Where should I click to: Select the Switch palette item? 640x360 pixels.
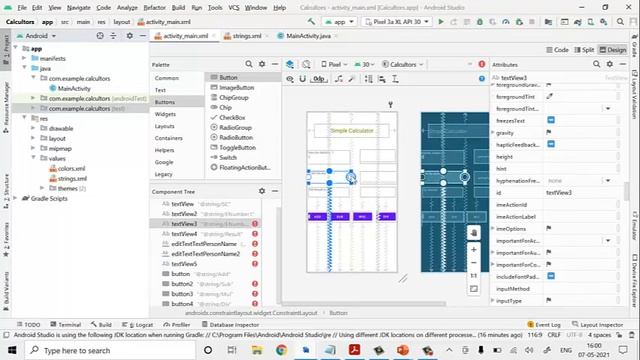(228, 157)
